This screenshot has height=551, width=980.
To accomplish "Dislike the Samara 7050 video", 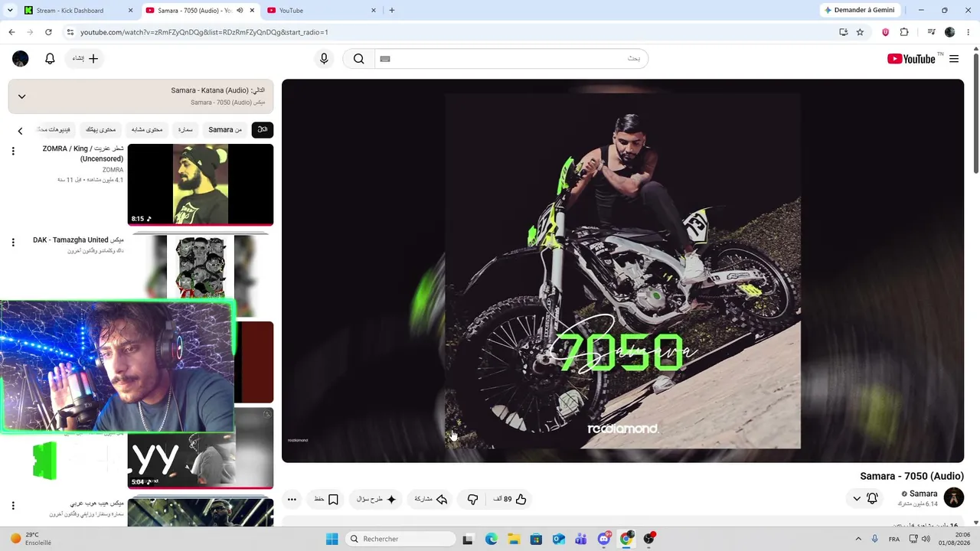I will (472, 499).
